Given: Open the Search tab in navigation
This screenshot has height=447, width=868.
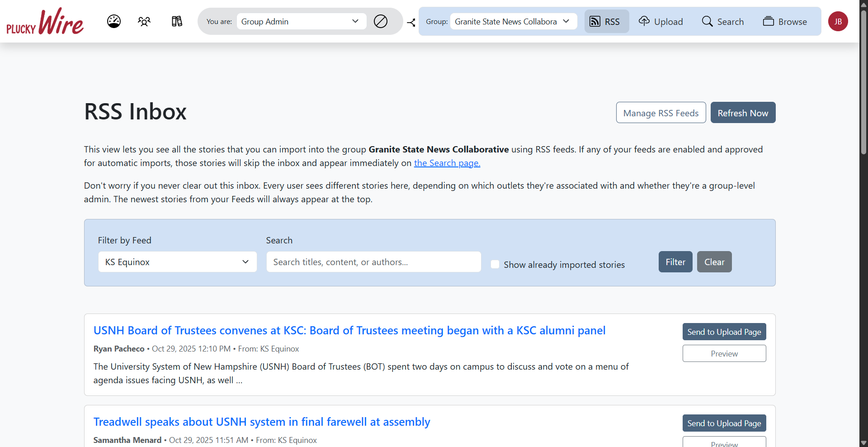Looking at the screenshot, I should point(722,21).
